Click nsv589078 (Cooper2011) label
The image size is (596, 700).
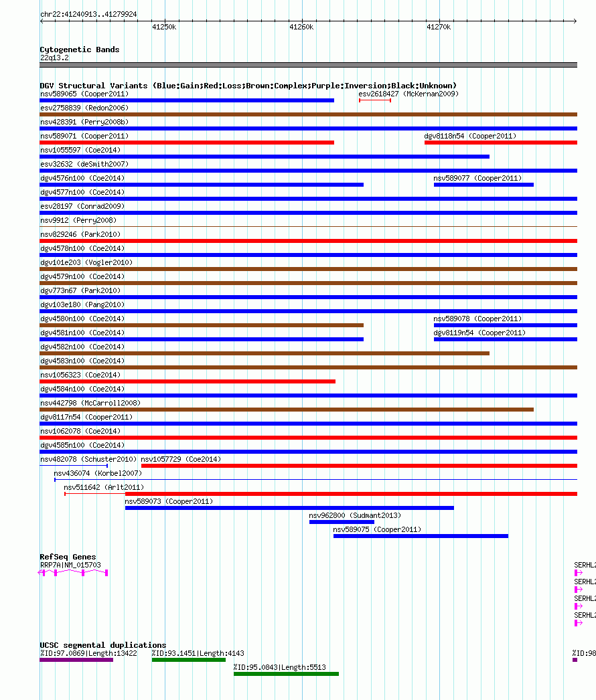click(477, 319)
